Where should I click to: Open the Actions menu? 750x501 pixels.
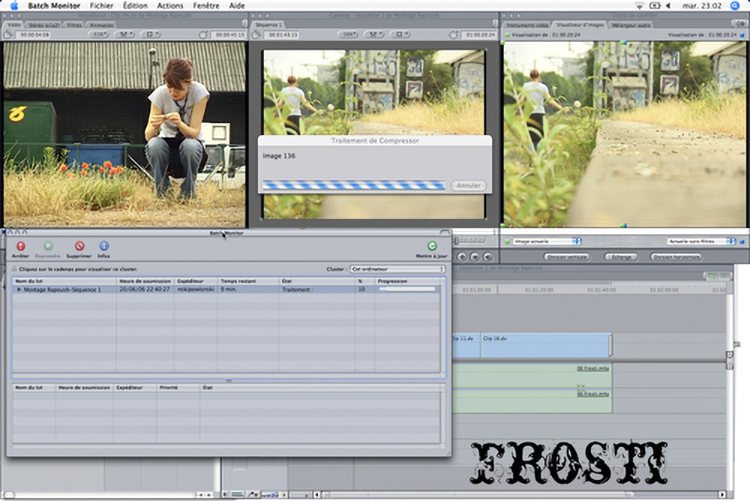pyautogui.click(x=170, y=6)
